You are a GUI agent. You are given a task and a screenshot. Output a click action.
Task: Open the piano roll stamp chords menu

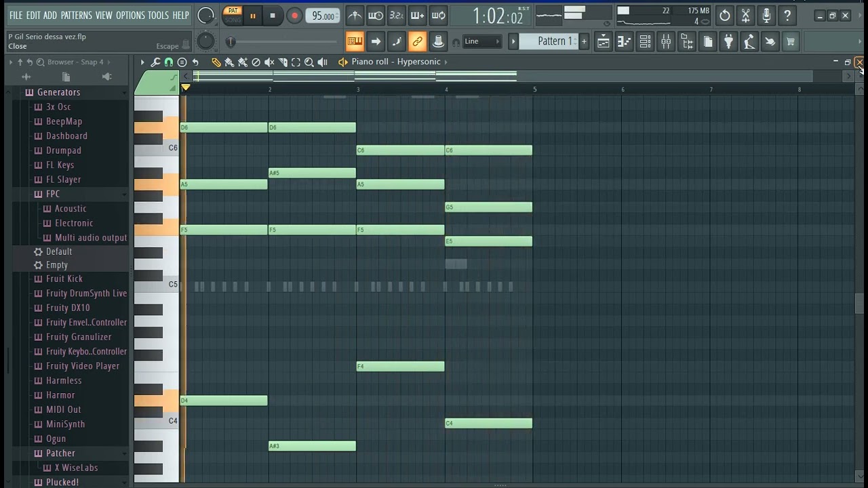tap(182, 62)
